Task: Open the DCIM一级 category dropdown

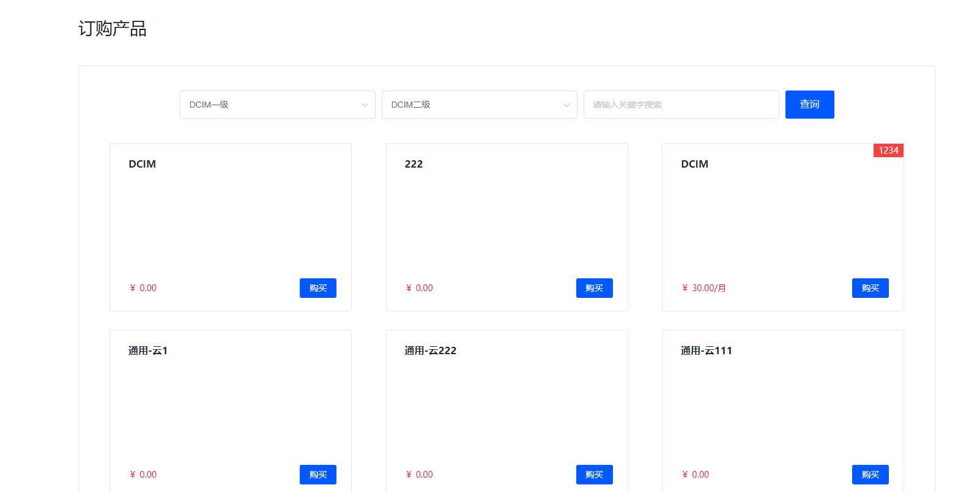Action: [x=277, y=105]
